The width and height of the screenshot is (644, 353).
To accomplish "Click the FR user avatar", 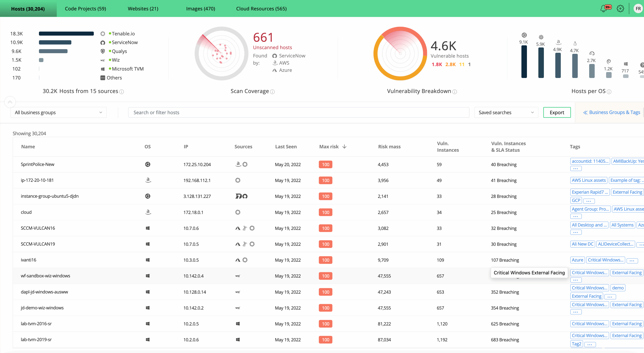I will coord(638,9).
